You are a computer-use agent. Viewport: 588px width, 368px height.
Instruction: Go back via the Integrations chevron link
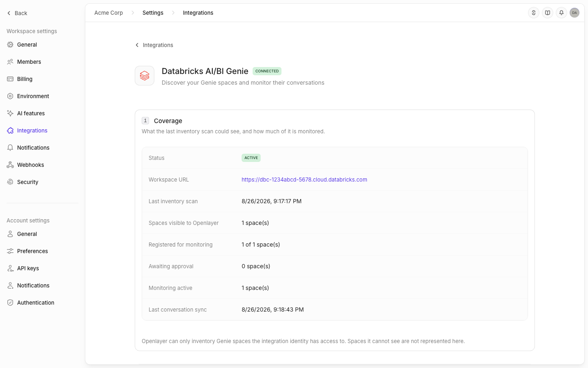coord(154,45)
